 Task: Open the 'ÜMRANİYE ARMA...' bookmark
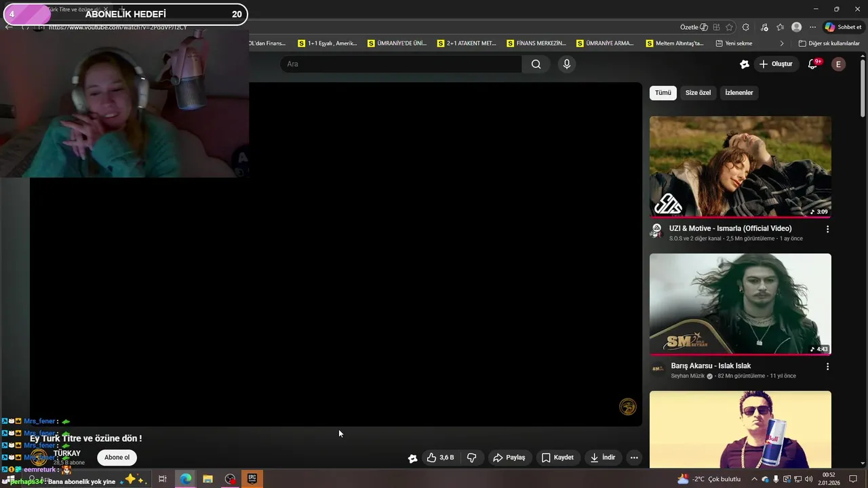tap(606, 43)
